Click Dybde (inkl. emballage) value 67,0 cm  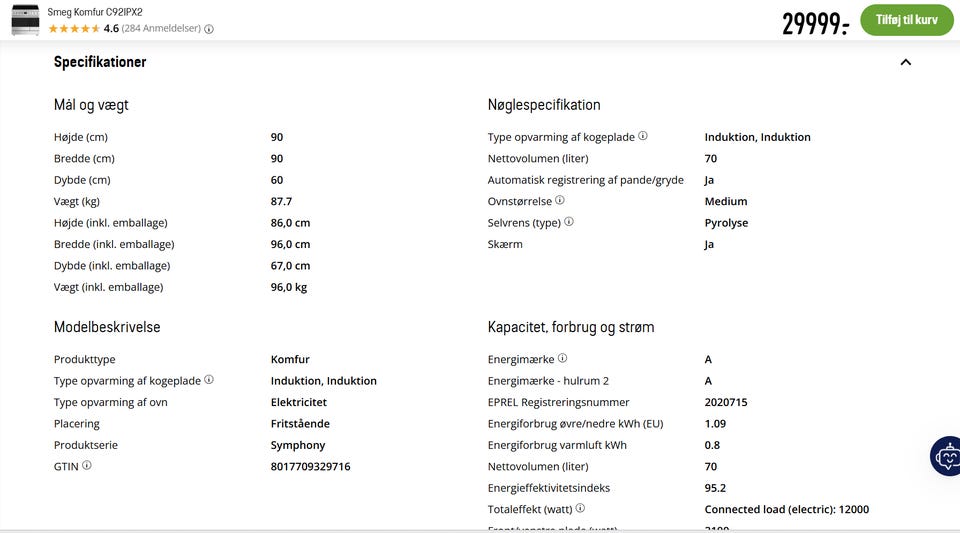(290, 266)
